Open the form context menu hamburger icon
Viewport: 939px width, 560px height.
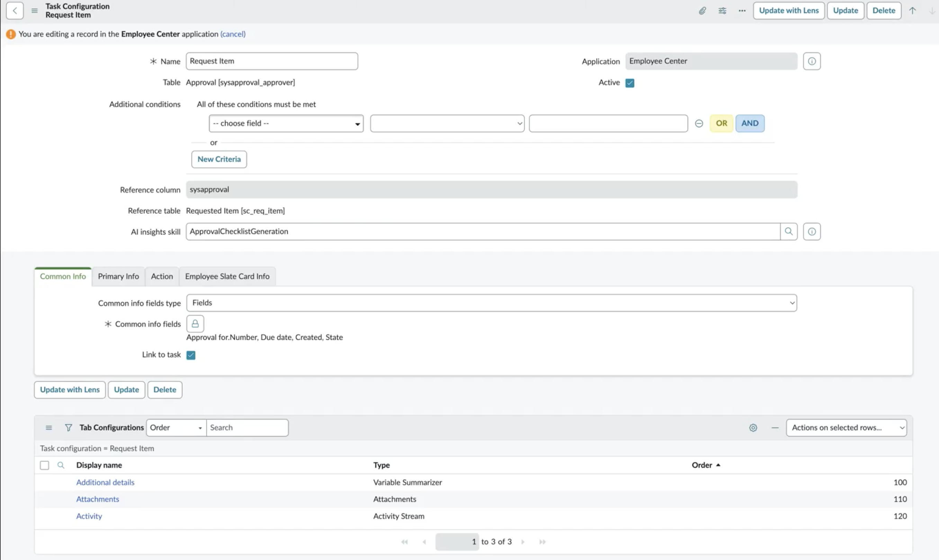click(34, 11)
